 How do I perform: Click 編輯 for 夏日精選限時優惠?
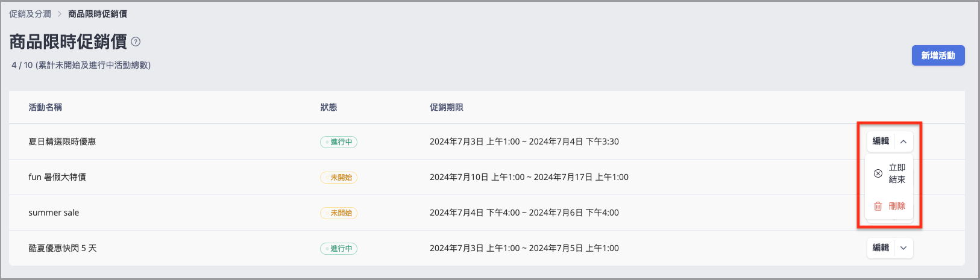[x=881, y=142]
